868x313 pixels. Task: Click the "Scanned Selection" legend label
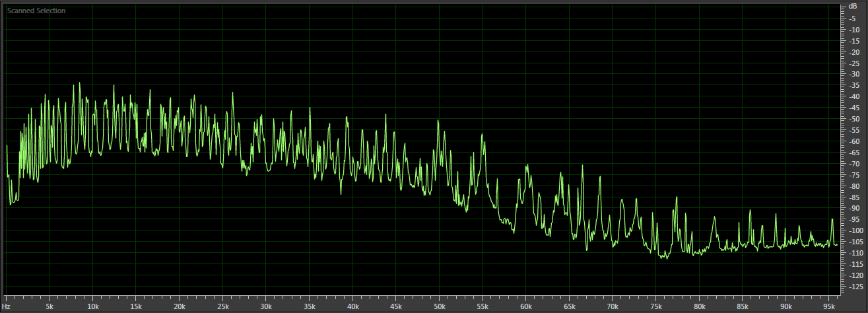point(36,11)
